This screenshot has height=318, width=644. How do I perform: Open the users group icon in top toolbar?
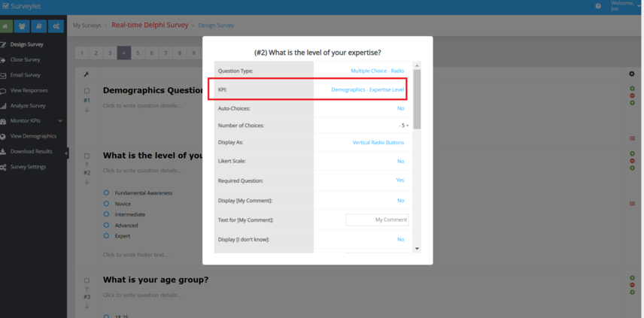point(23,26)
